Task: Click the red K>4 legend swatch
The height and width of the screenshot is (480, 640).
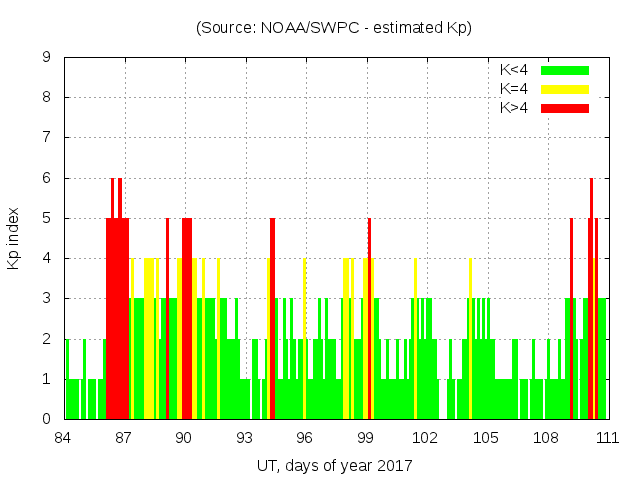Action: tap(565, 108)
